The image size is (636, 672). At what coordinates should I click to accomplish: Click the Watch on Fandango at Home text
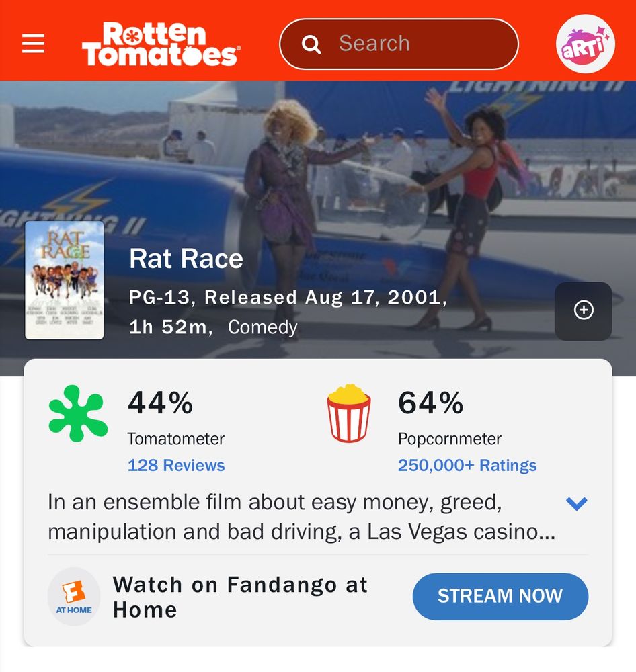241,597
